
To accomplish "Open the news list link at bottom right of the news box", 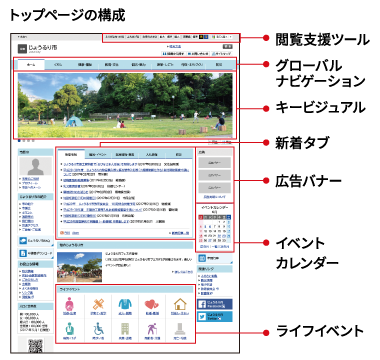I will coord(180,233).
